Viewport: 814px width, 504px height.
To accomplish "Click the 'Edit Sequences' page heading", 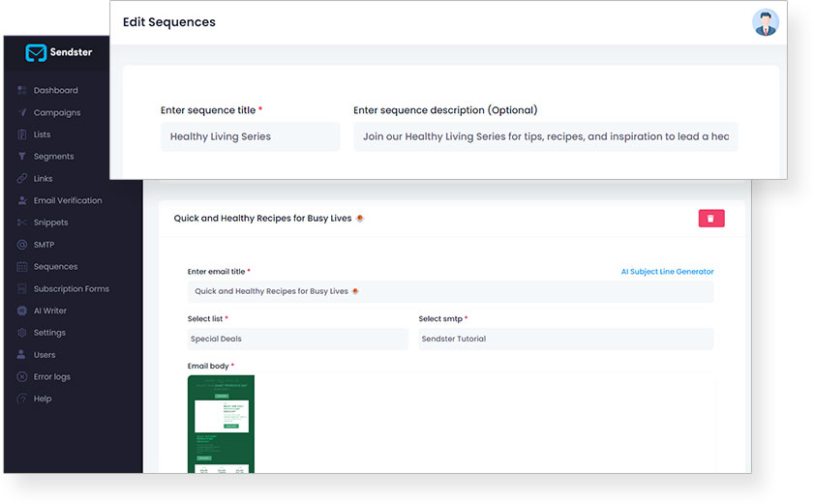I will [x=168, y=22].
